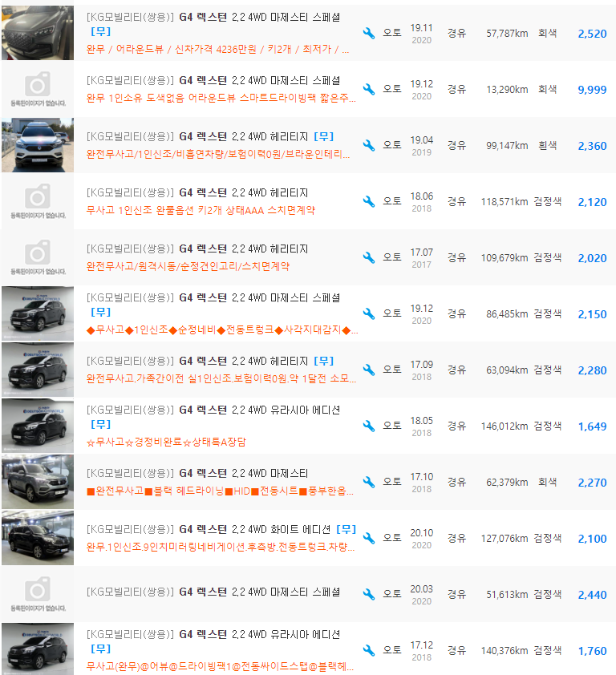Click price 2,440
The image size is (616, 675).
[592, 595]
